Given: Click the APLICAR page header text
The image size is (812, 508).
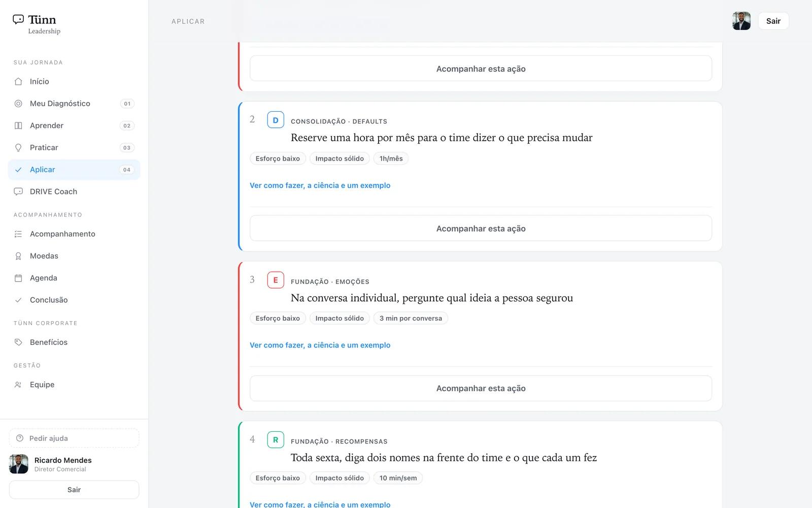Looking at the screenshot, I should click(x=188, y=21).
